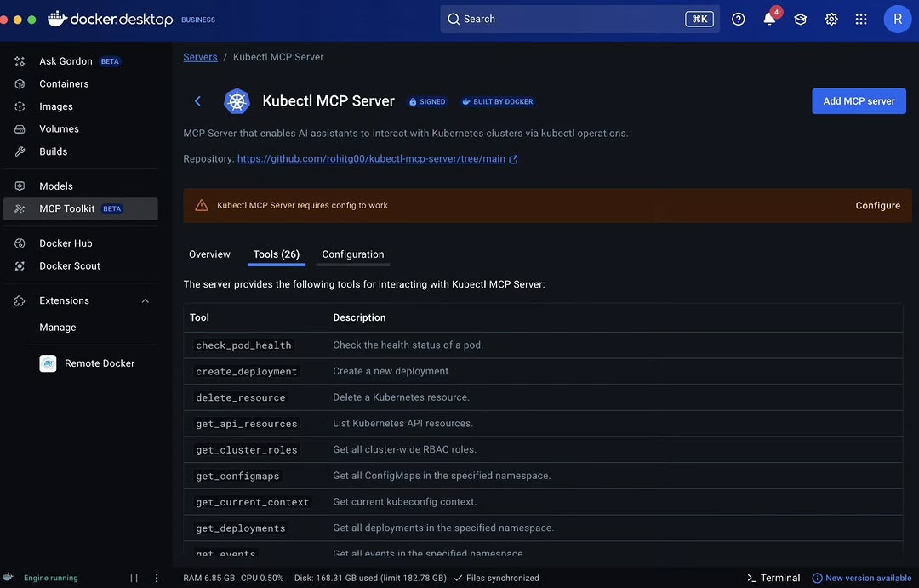Click the BUSINESS plan label
The height and width of the screenshot is (588, 919).
pos(198,20)
